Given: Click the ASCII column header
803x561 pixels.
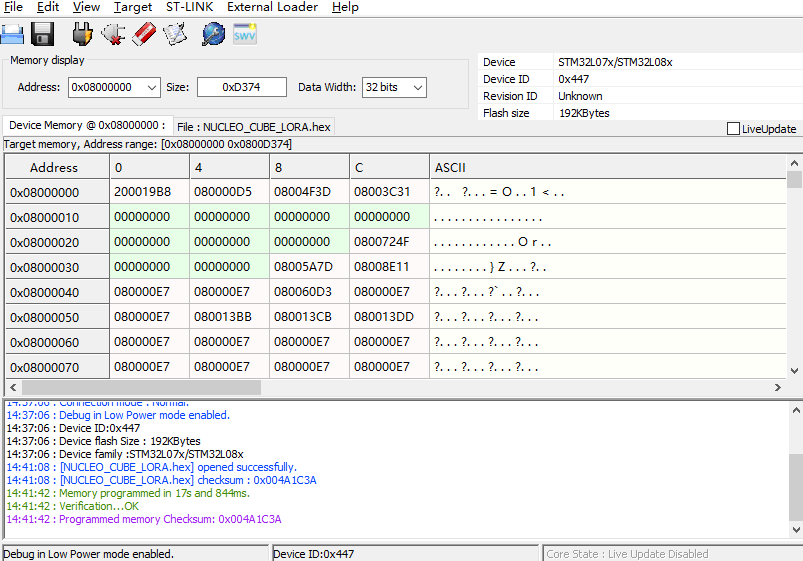Looking at the screenshot, I should 607,167.
